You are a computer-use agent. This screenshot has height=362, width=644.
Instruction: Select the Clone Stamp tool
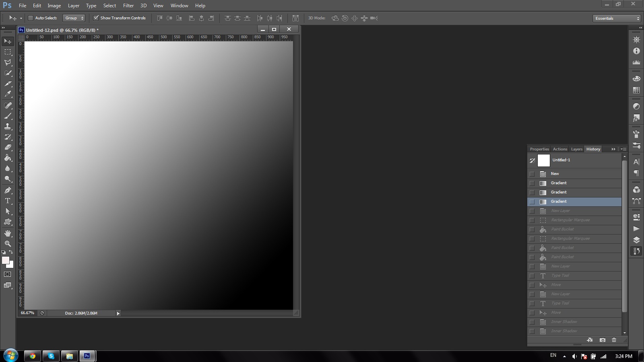(8, 126)
